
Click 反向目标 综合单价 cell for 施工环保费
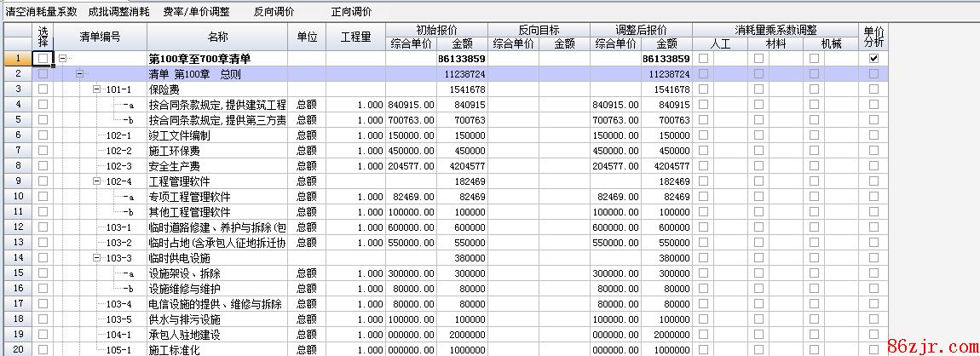pyautogui.click(x=513, y=151)
